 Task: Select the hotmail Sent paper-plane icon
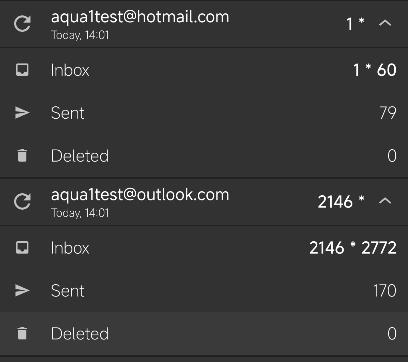22,113
